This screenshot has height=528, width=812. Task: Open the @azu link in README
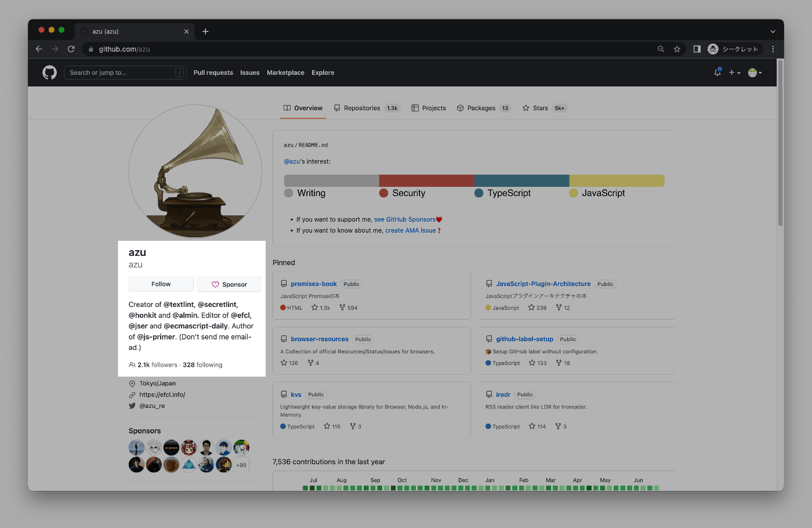[x=292, y=161]
